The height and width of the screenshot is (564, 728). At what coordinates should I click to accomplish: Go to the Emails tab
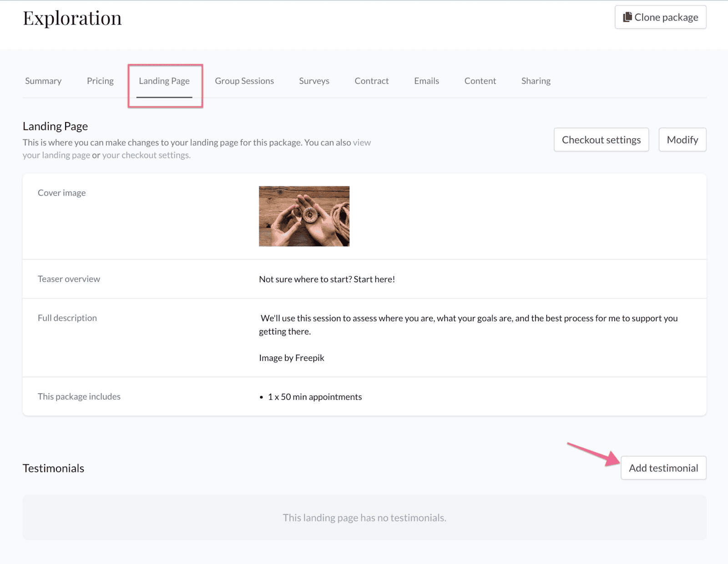click(x=426, y=81)
